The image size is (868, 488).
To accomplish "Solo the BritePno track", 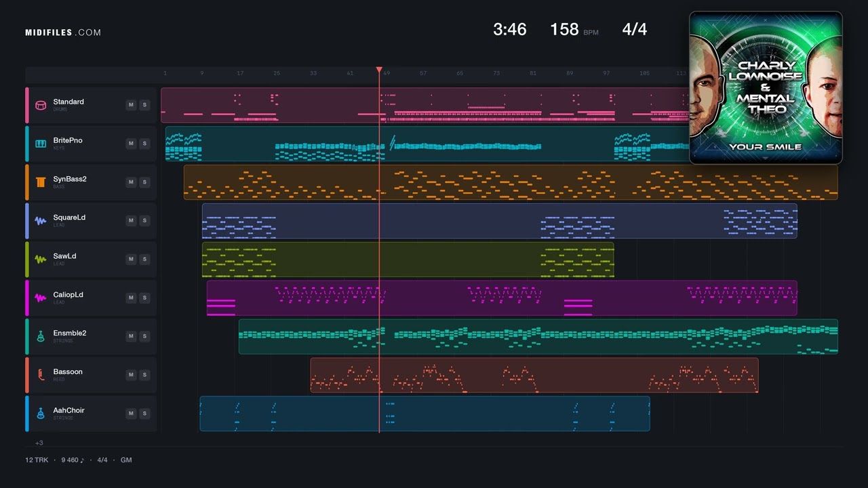I will point(144,144).
